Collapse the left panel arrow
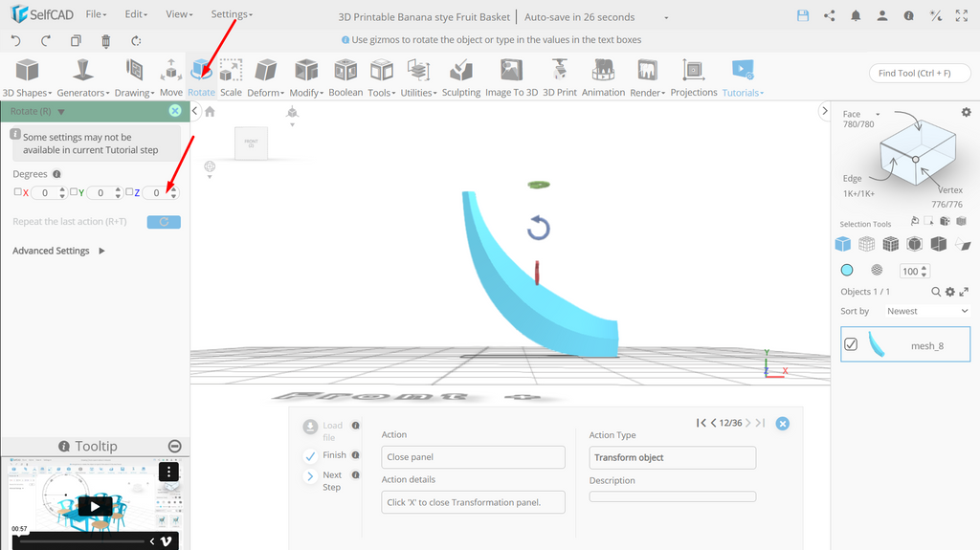 pyautogui.click(x=195, y=111)
